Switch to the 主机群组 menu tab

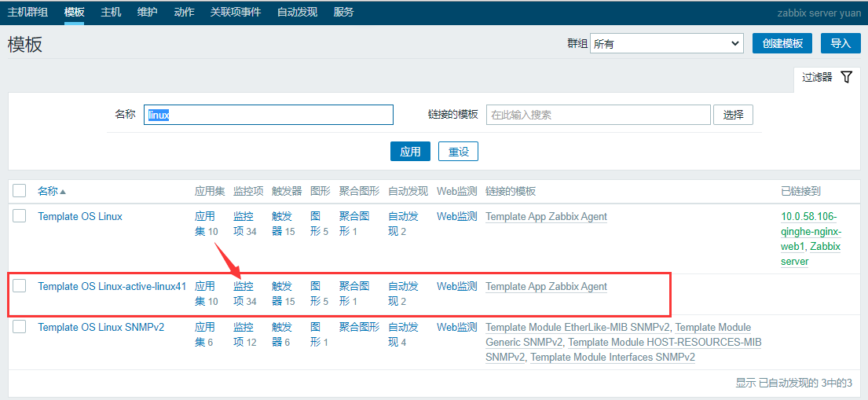click(27, 12)
